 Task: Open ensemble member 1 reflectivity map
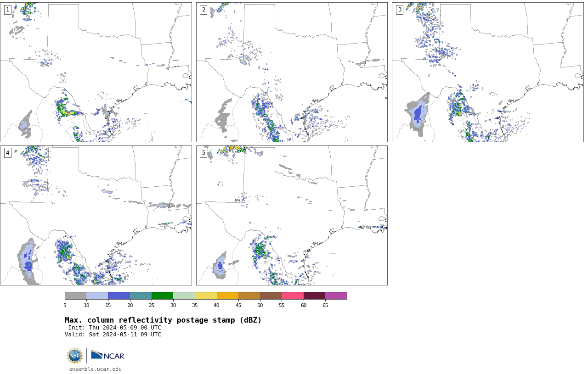[96, 72]
